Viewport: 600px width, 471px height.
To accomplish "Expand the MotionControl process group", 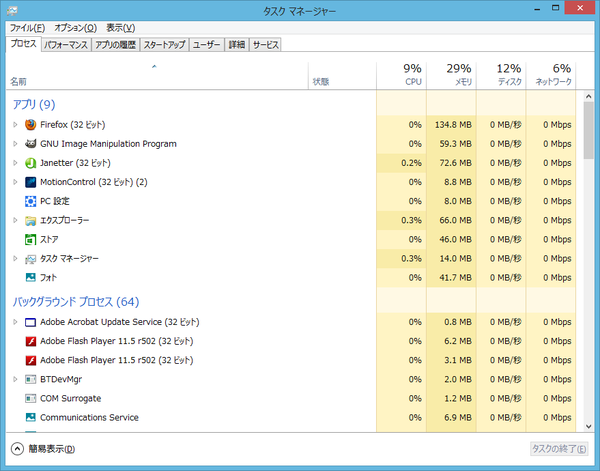I will [15, 182].
